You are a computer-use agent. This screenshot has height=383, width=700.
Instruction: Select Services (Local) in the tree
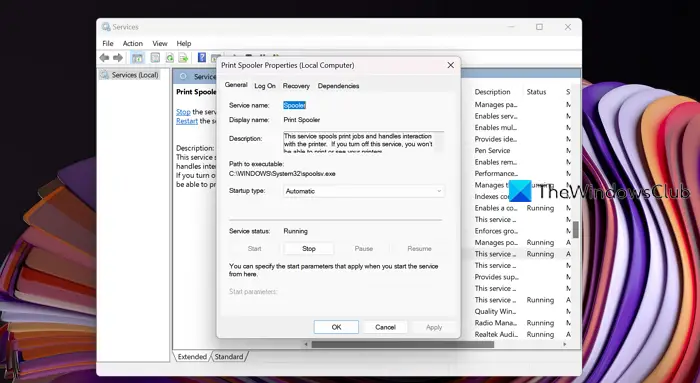(x=135, y=75)
